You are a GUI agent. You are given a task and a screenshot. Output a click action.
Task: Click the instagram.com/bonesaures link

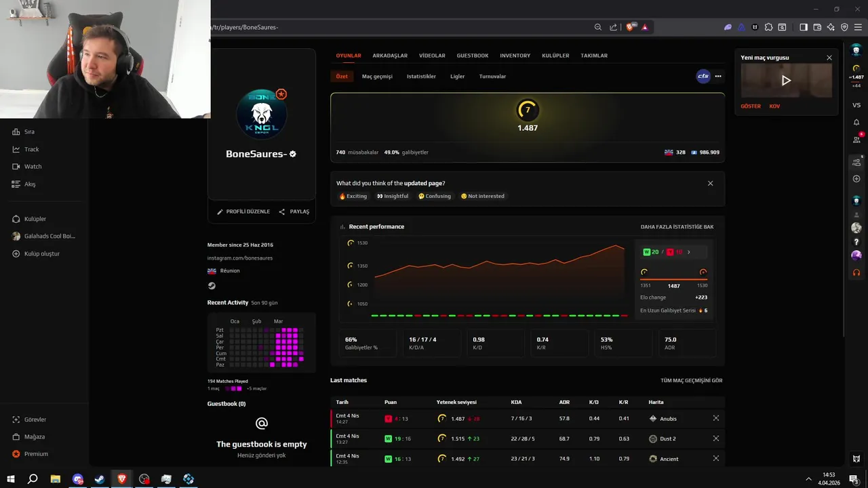click(x=240, y=258)
